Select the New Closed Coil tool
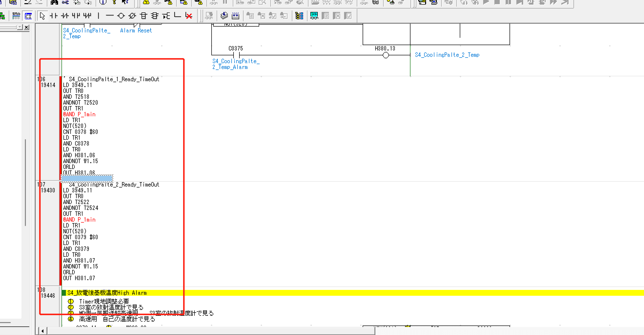 132,16
